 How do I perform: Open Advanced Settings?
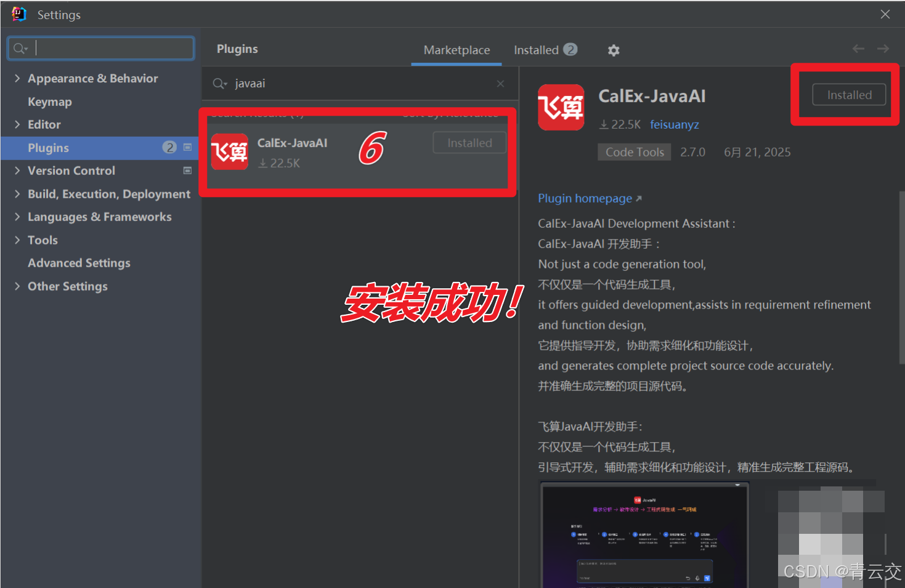coord(79,263)
